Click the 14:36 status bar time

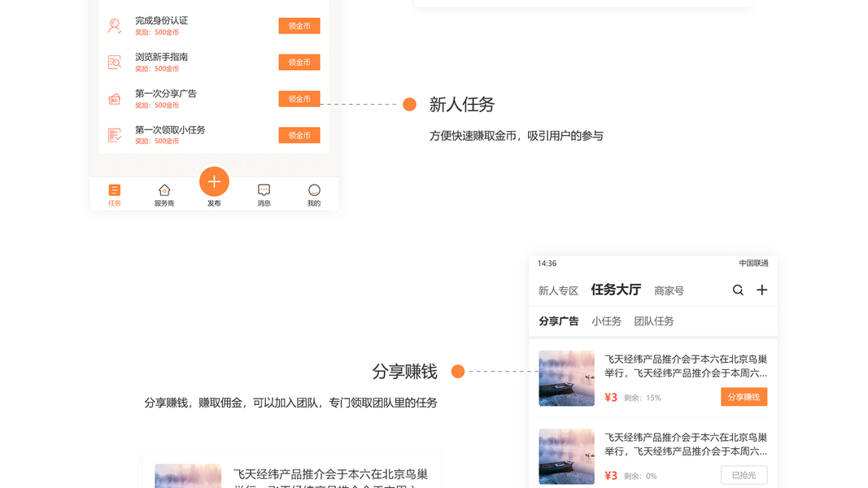(547, 264)
